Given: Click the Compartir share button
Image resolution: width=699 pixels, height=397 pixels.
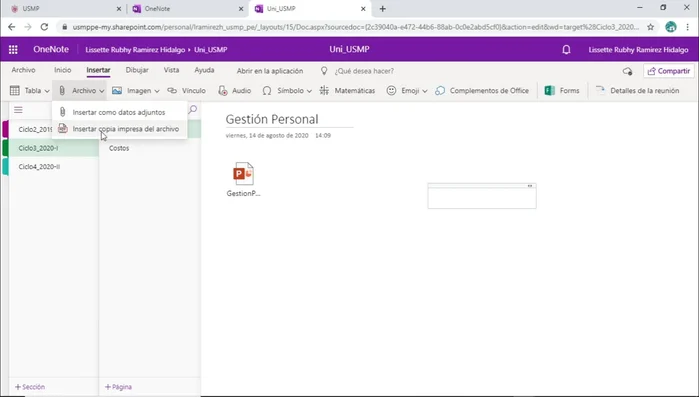Looking at the screenshot, I should [x=669, y=71].
